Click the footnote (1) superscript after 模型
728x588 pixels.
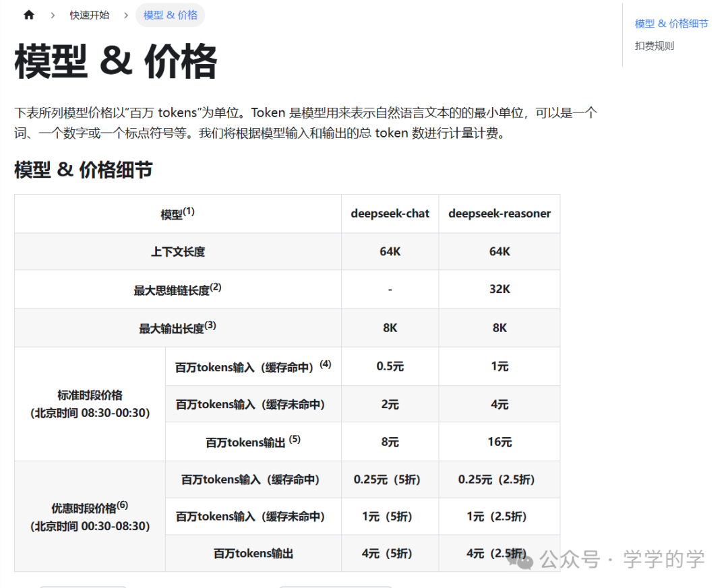[x=189, y=211]
